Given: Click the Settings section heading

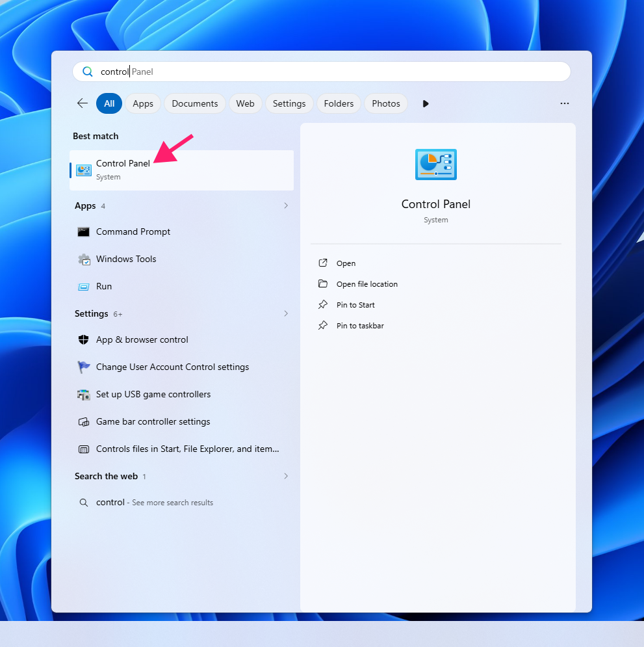Looking at the screenshot, I should tap(91, 313).
